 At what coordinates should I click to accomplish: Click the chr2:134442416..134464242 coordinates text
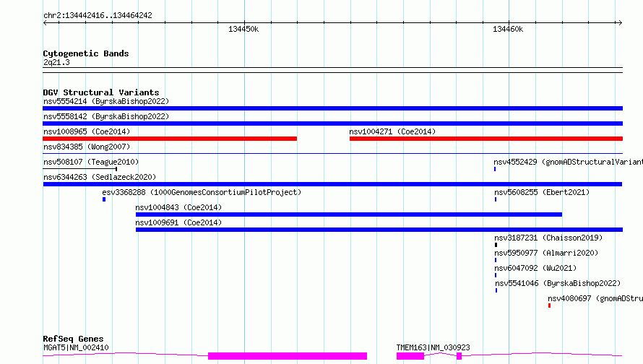pos(98,15)
